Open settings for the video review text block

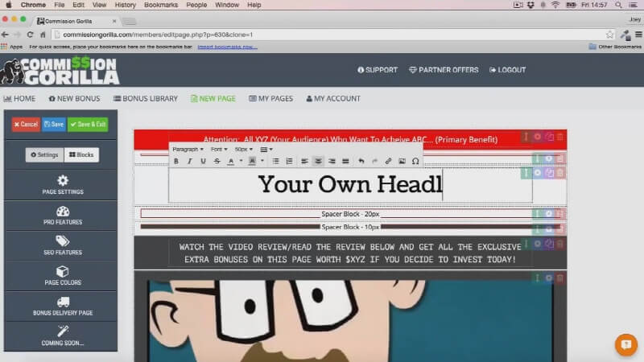538,244
